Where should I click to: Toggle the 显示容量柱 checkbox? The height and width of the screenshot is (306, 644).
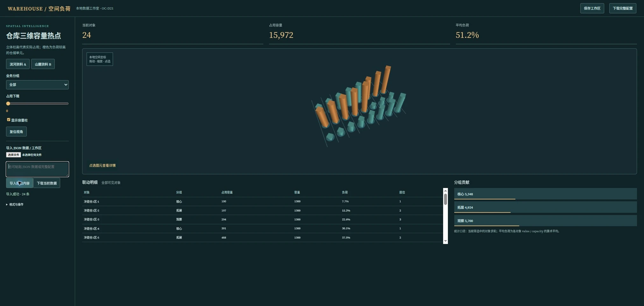click(9, 120)
